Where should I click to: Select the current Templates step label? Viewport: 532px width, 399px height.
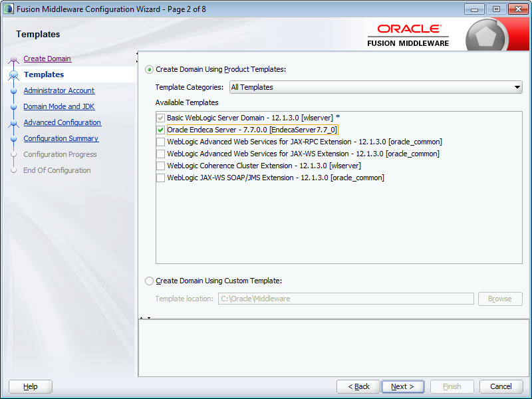point(44,74)
